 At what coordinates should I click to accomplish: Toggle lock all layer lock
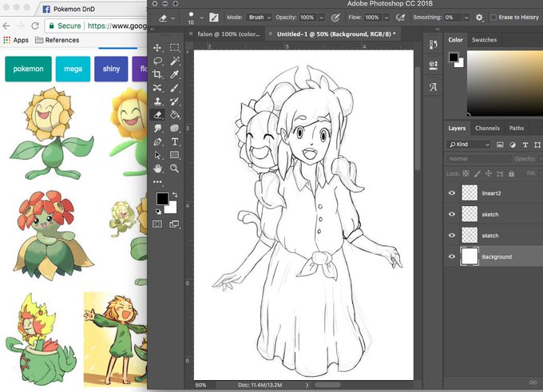[512, 173]
